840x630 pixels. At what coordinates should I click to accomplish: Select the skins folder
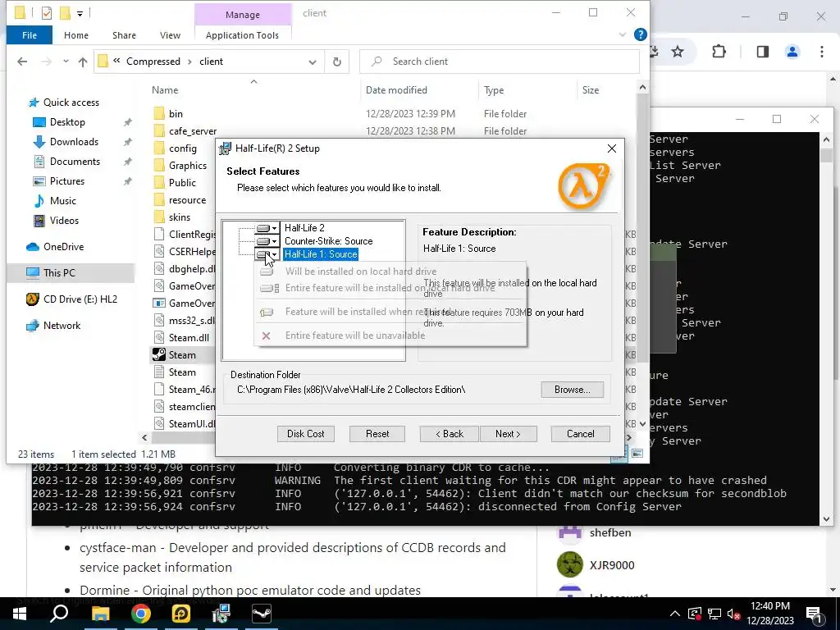179,217
